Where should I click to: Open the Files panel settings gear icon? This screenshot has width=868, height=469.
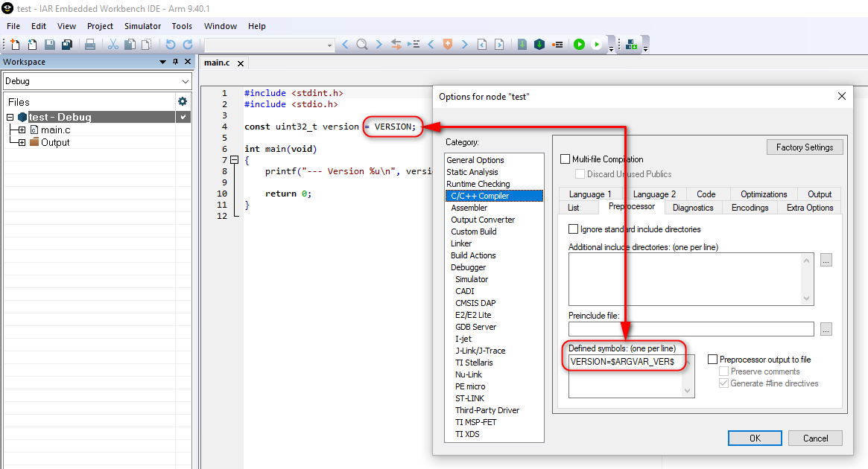coord(181,100)
